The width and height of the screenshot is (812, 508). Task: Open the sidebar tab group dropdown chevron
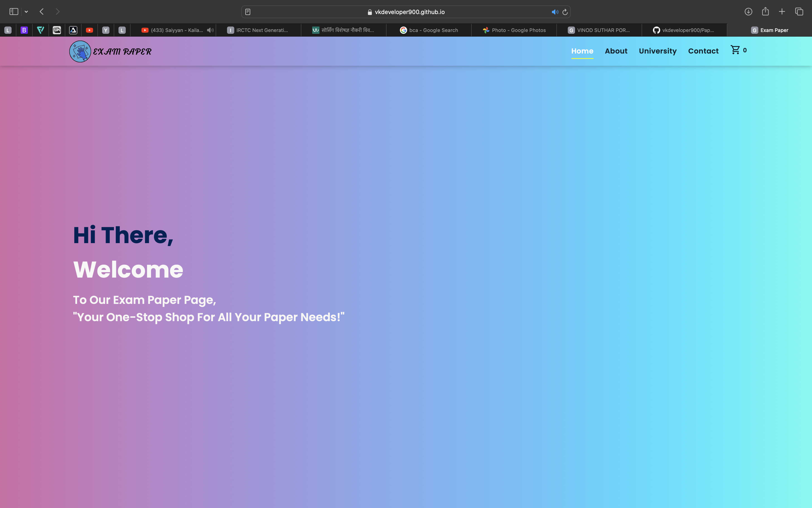[x=26, y=12]
